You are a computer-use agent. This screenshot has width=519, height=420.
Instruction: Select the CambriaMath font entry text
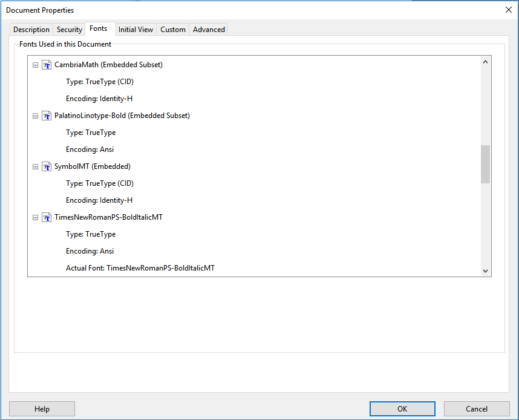(109, 65)
